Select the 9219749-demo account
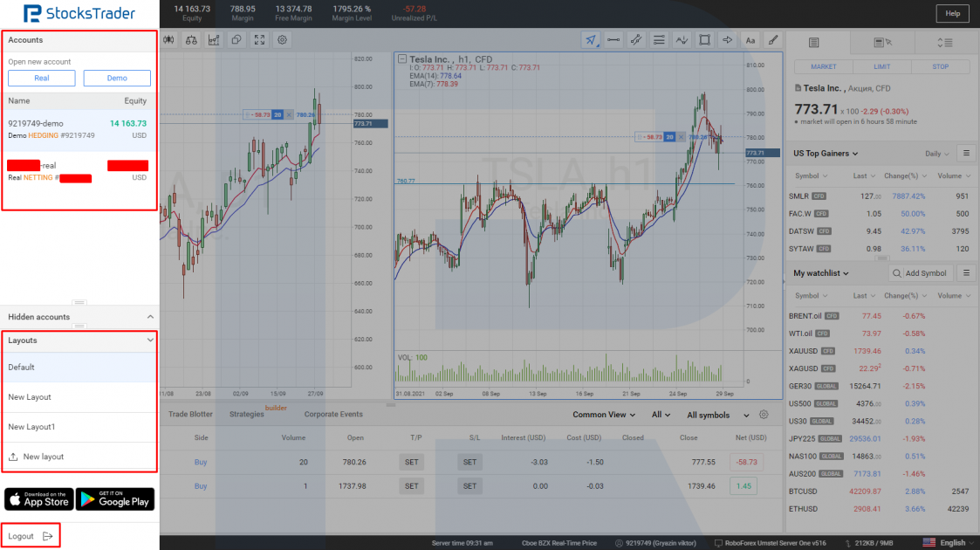This screenshot has width=980, height=550. point(78,129)
